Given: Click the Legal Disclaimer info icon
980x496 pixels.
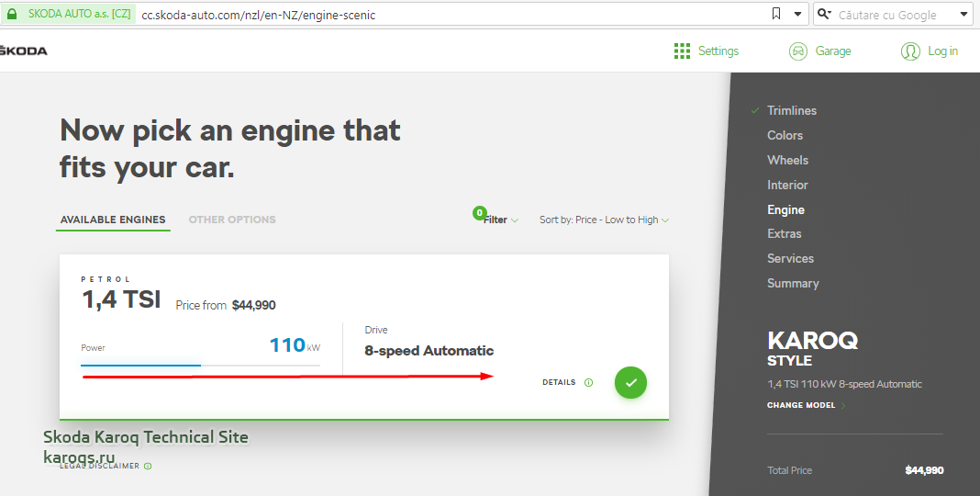Looking at the screenshot, I should pos(148,466).
